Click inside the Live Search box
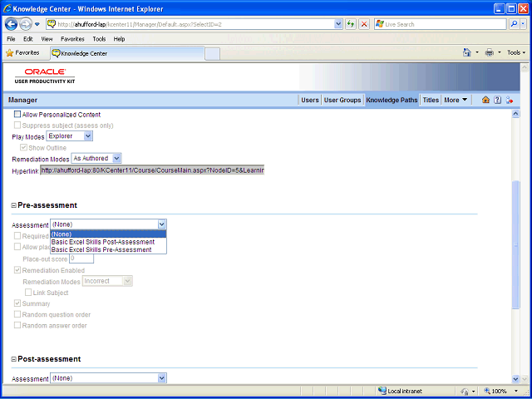532x399 pixels. click(440, 24)
